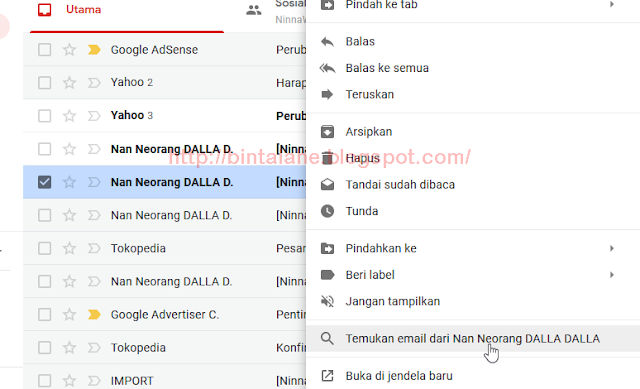Click the Arsipkan archive box icon
Screen dimensions: 640x389
(327, 132)
